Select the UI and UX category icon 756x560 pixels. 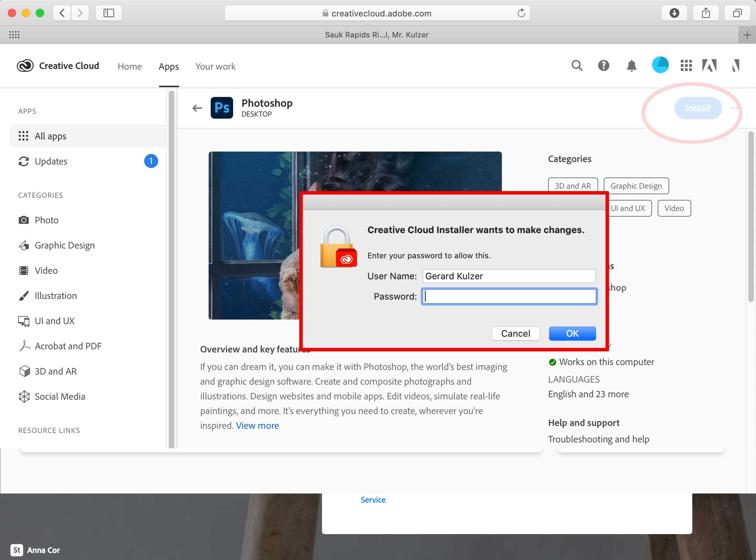(23, 321)
